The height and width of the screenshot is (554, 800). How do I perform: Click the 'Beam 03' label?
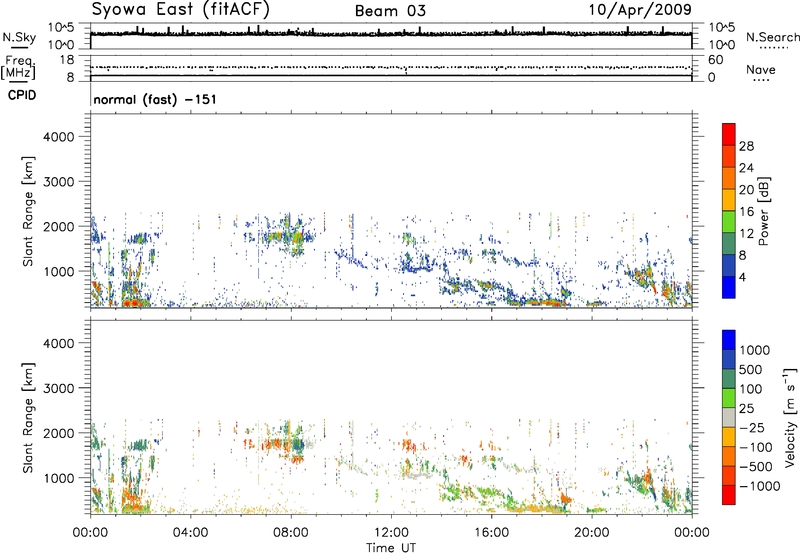(390, 11)
